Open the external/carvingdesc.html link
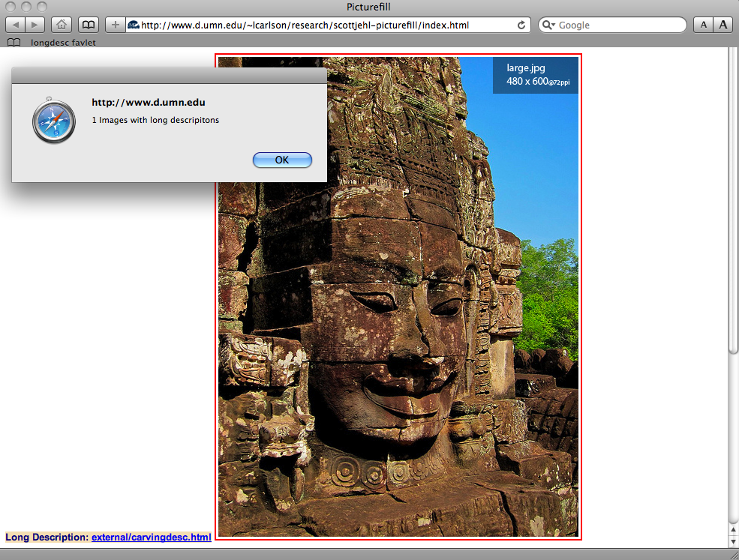 (151, 537)
